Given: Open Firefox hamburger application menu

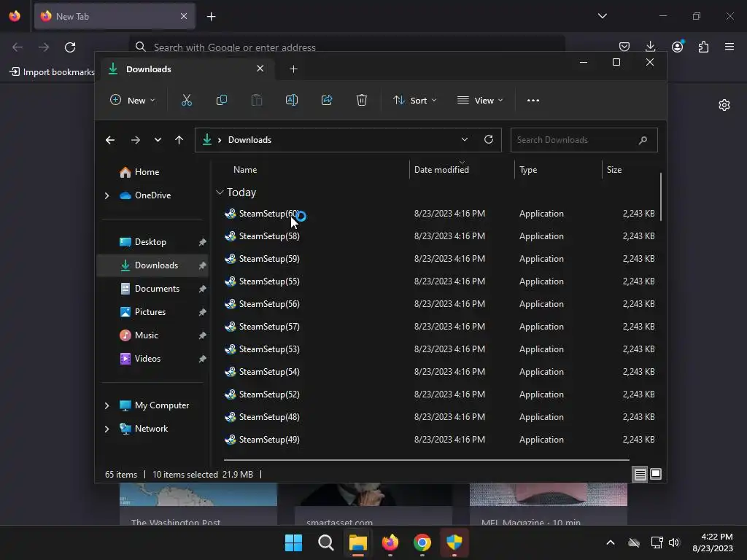Looking at the screenshot, I should tap(729, 47).
